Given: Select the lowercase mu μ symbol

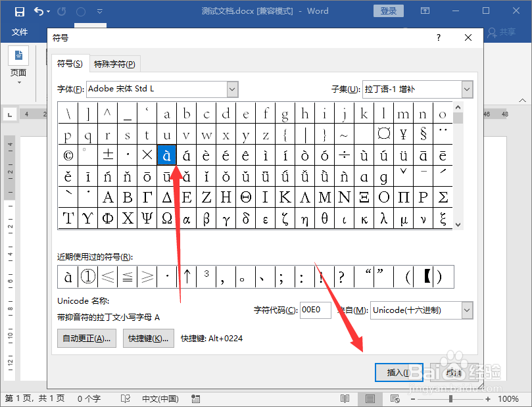Looking at the screenshot, I should 403,218.
